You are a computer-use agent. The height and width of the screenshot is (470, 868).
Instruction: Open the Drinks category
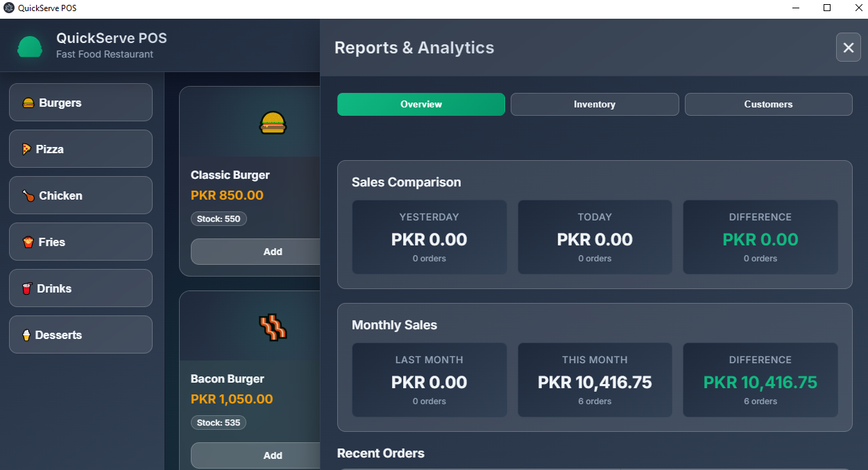point(80,288)
